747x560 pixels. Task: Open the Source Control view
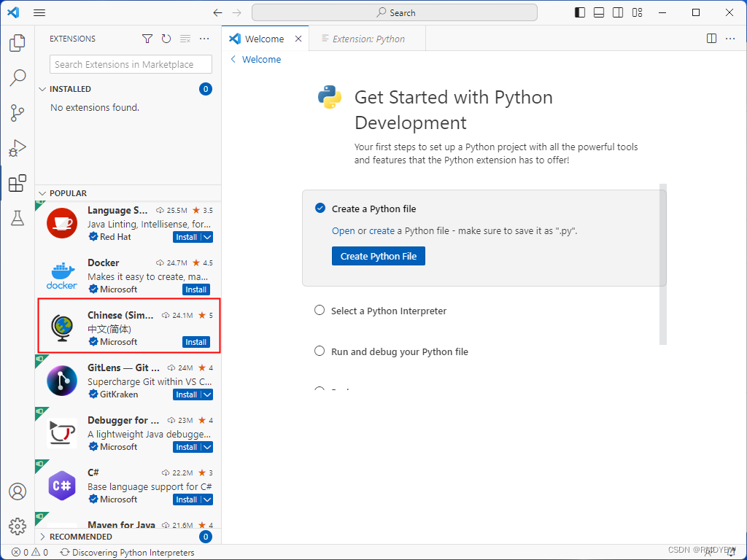click(x=17, y=113)
